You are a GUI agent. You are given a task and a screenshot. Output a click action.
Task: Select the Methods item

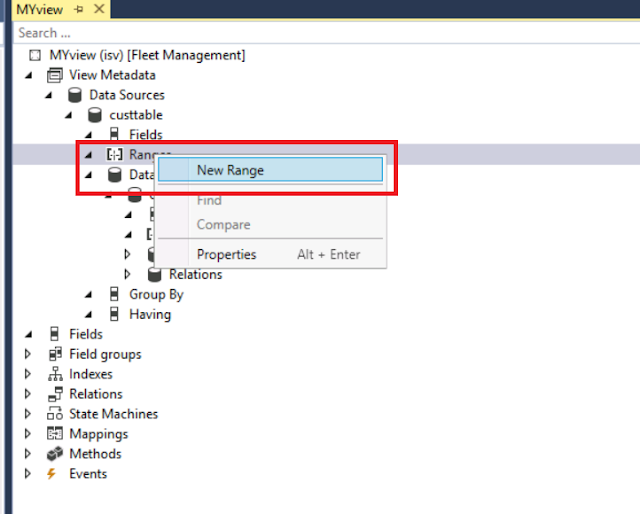tap(95, 454)
